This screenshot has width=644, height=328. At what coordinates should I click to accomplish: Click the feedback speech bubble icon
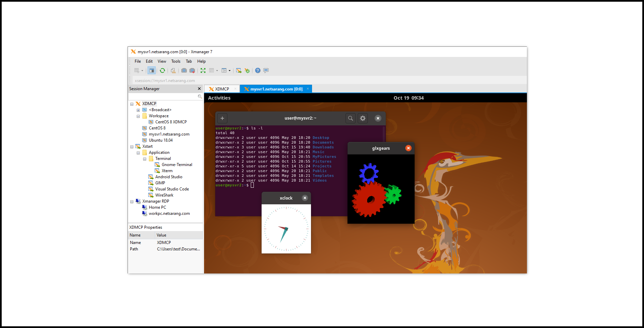click(x=266, y=70)
